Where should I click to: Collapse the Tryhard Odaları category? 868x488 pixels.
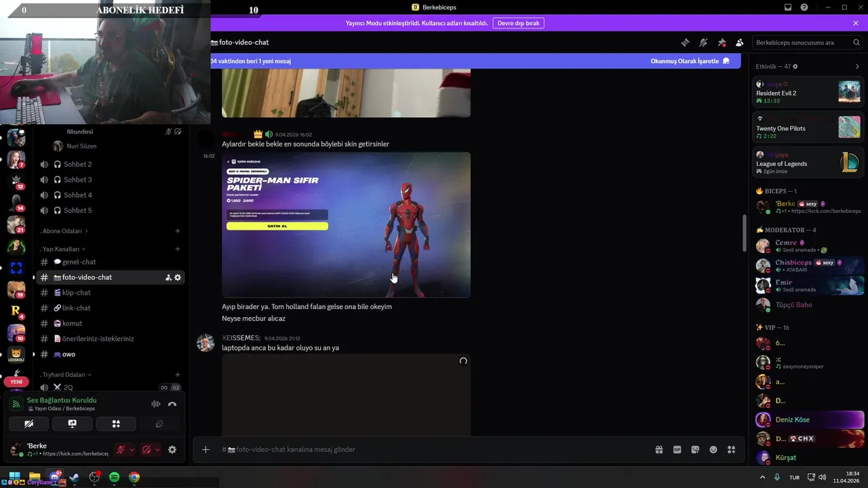click(x=65, y=375)
